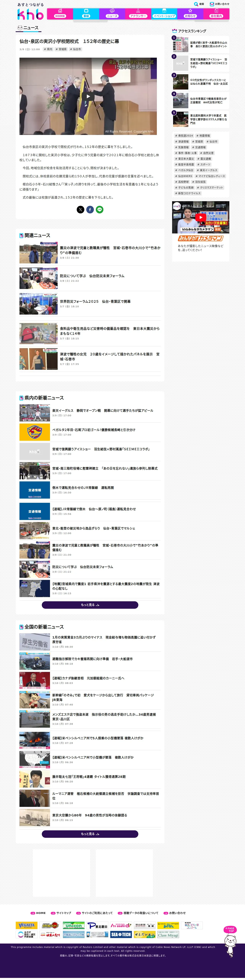Click the tv asahi banner
Viewport: 245px width, 980px height.
[x=121, y=926]
